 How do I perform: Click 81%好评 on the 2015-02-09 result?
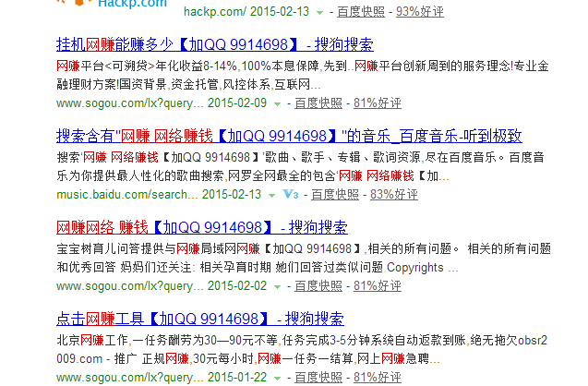[x=378, y=103]
